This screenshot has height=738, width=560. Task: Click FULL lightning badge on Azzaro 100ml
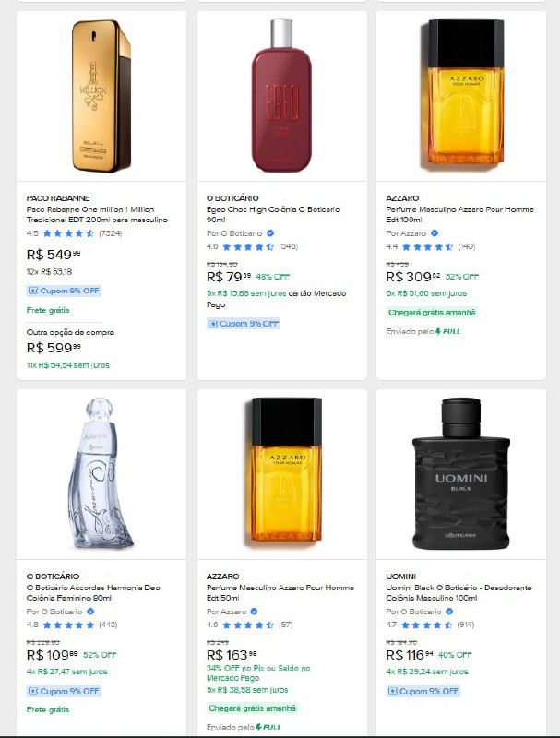coord(447,330)
